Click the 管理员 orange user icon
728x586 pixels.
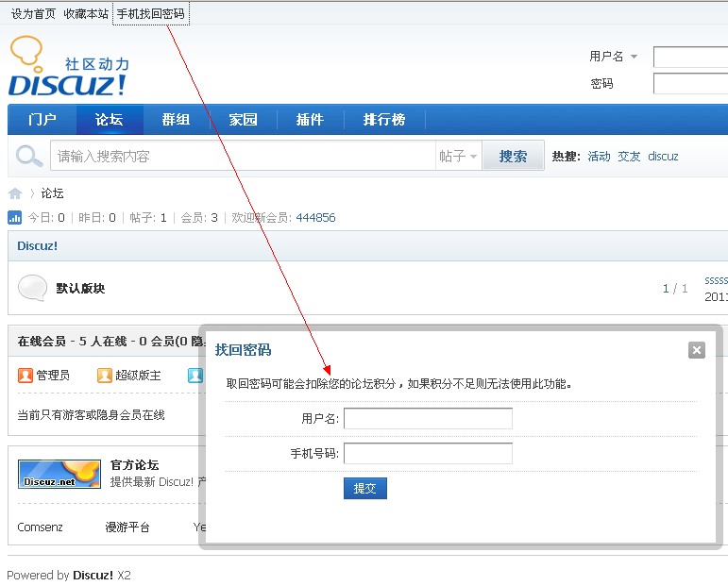(x=25, y=375)
